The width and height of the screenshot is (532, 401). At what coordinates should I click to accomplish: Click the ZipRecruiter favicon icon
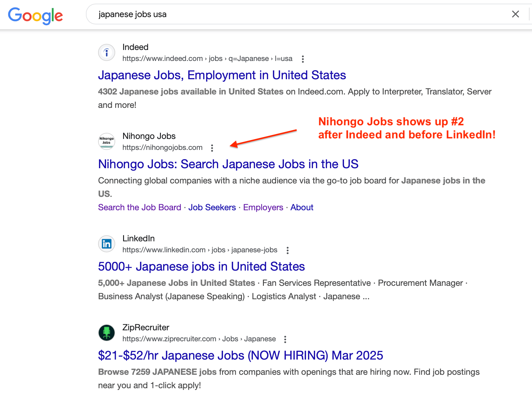click(107, 333)
